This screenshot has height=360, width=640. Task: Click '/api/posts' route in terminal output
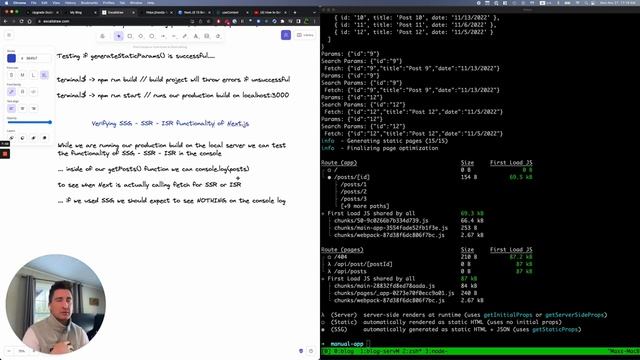[350, 271]
